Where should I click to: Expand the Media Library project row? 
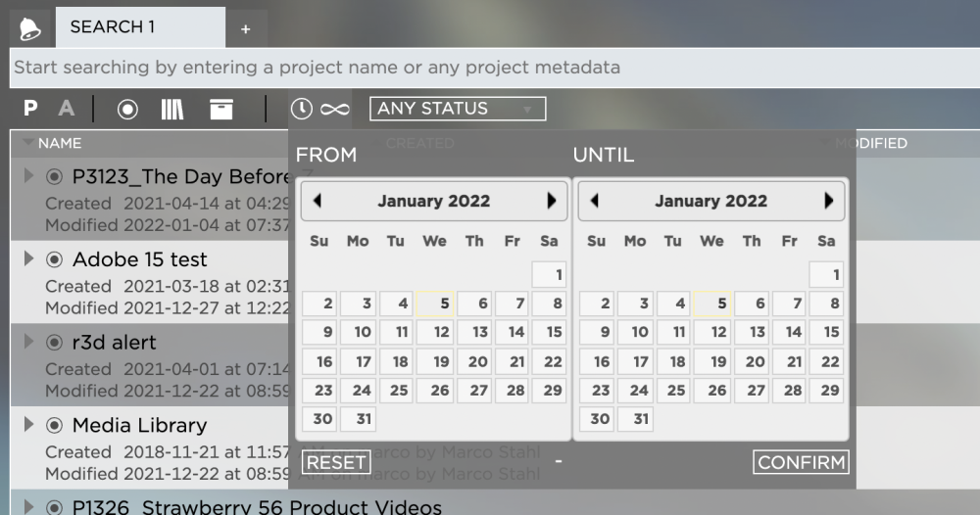point(28,425)
